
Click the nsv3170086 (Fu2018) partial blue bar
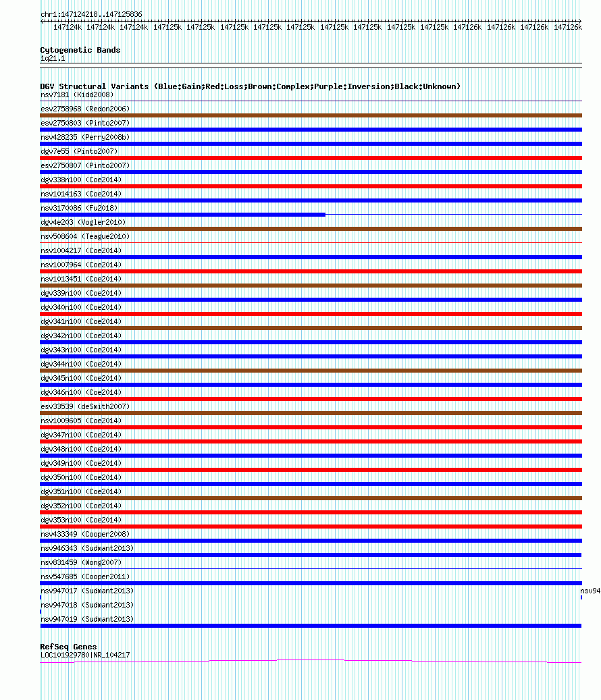point(182,215)
